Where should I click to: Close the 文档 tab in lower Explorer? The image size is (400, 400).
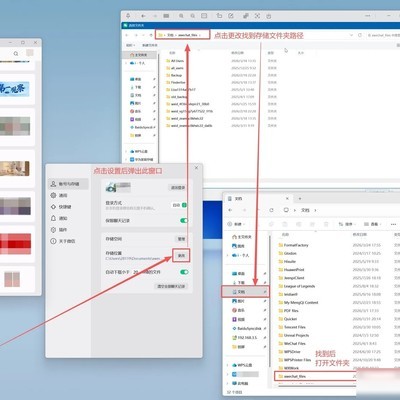tap(287, 199)
